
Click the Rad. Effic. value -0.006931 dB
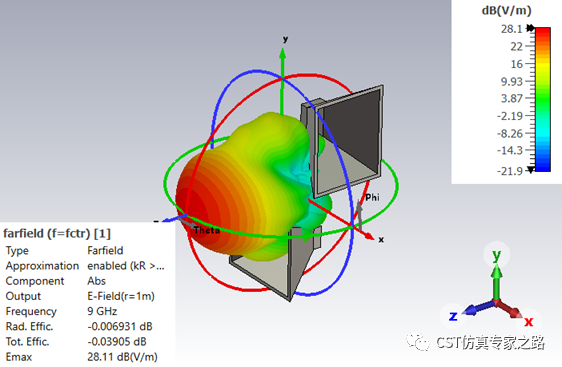coord(120,327)
